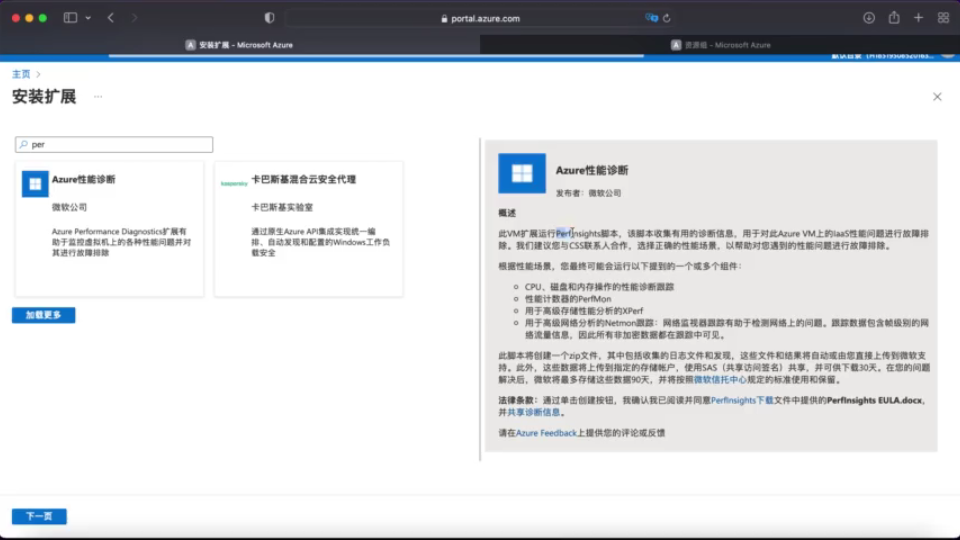The width and height of the screenshot is (960, 540).
Task: Click the Kaspersky logo on the card
Action: [234, 183]
